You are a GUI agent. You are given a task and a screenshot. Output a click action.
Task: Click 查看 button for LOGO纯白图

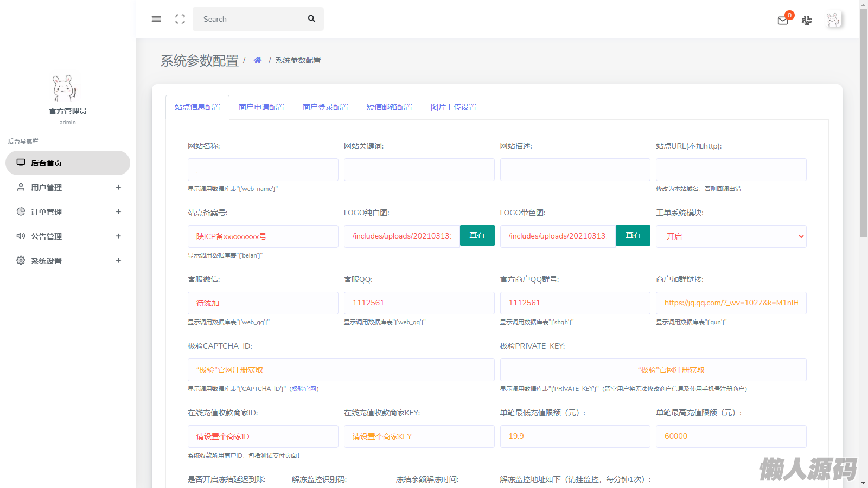pos(477,235)
